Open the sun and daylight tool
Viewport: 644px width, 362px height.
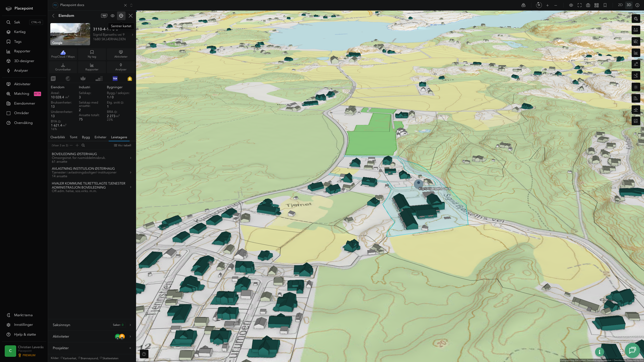[x=636, y=87]
